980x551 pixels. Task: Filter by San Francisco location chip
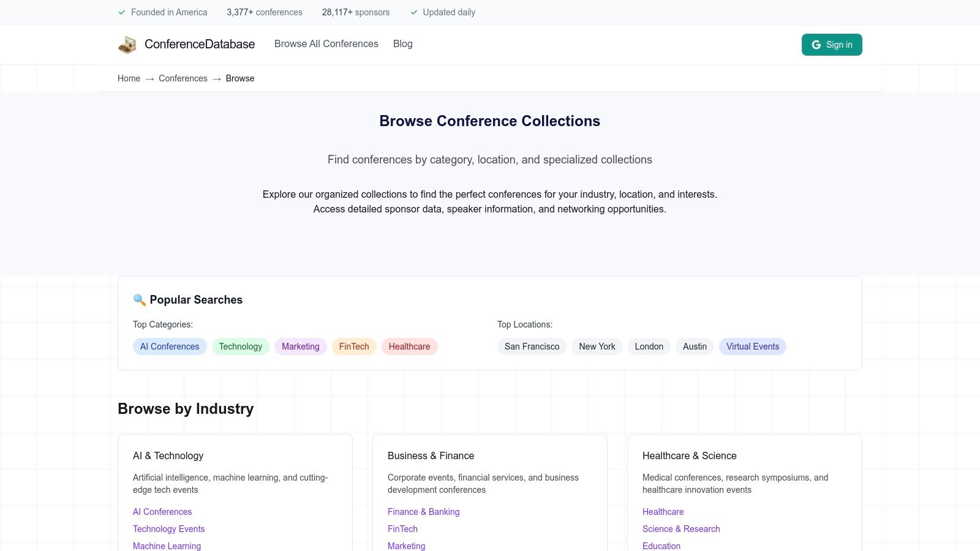(532, 347)
